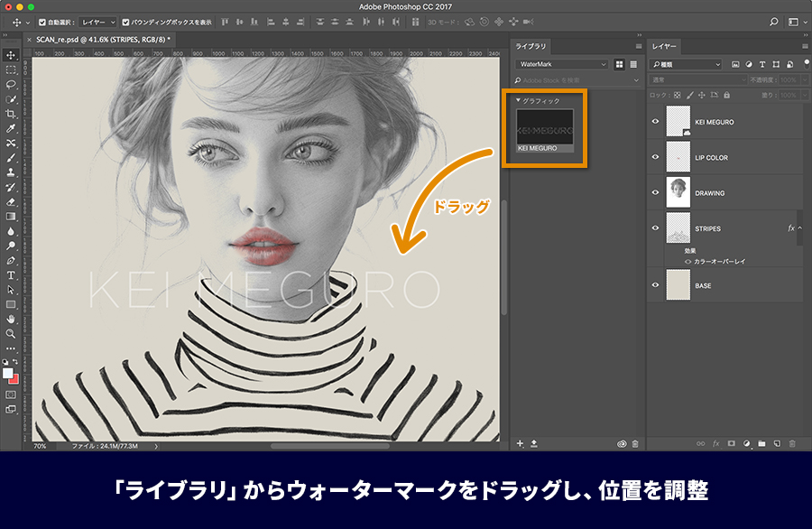Select the SCAN_re.psd document tab

tap(103, 40)
